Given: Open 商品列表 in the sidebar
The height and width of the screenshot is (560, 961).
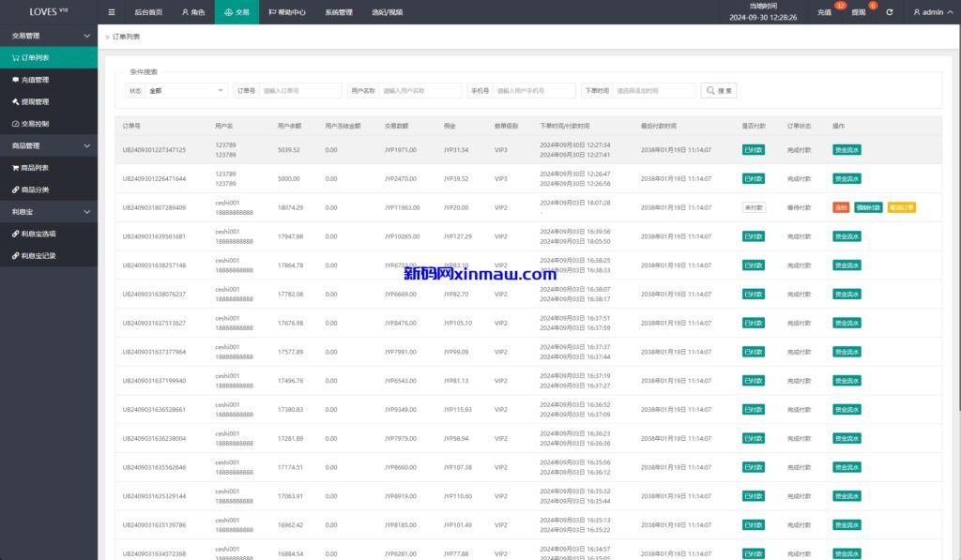Looking at the screenshot, I should coord(35,168).
